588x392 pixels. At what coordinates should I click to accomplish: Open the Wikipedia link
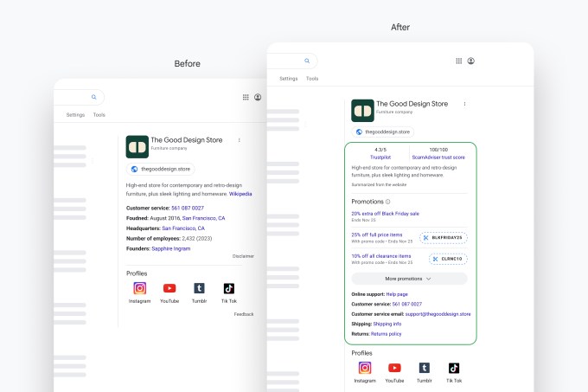click(x=240, y=194)
